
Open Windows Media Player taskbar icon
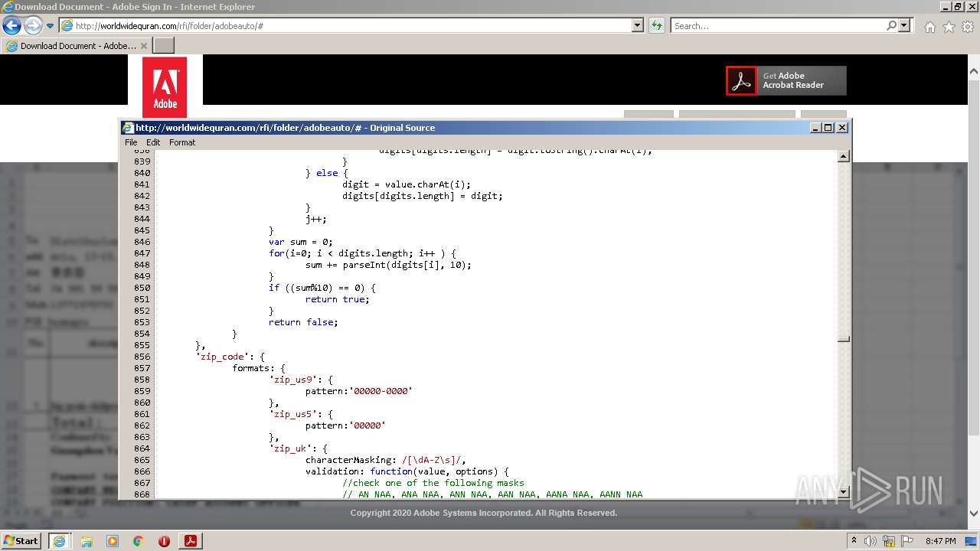click(x=113, y=541)
